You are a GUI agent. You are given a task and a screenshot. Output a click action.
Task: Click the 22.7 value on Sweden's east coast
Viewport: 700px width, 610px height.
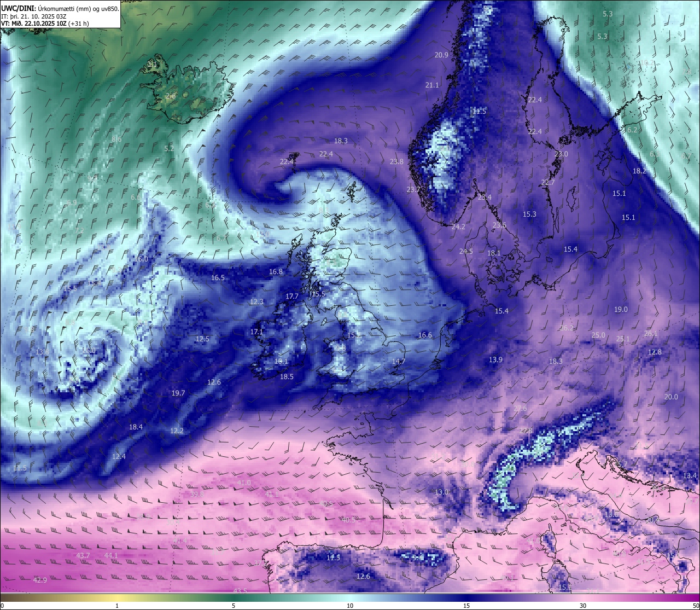click(547, 182)
